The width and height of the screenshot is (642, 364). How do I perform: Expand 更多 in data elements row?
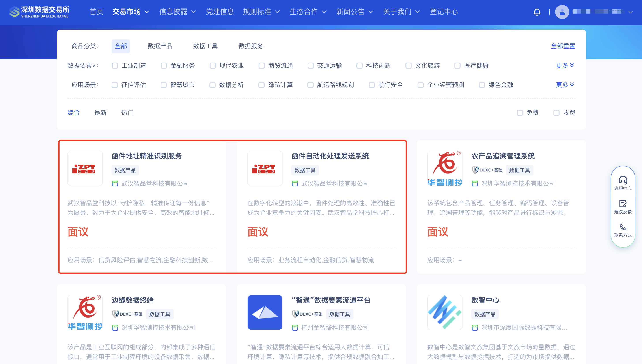(564, 65)
